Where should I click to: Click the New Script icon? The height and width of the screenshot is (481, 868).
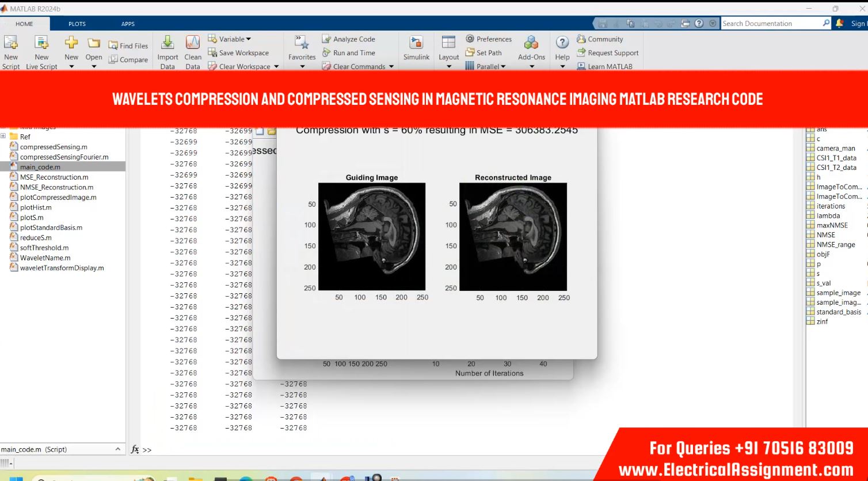point(11,43)
